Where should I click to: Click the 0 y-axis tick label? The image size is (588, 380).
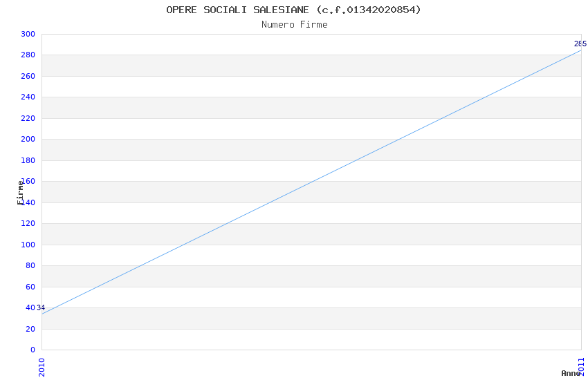point(33,350)
